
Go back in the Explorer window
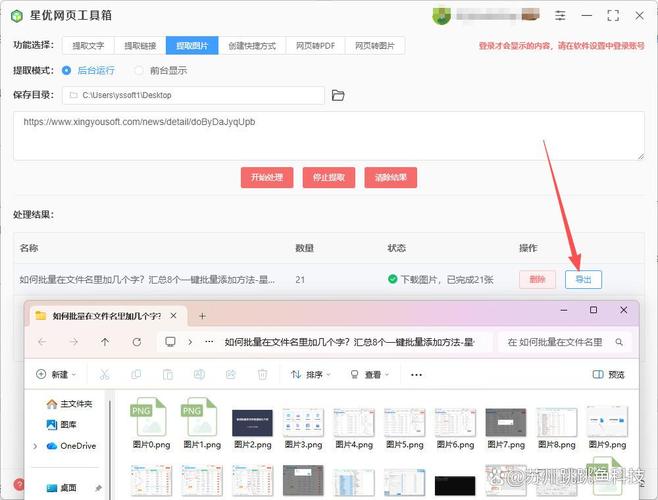pyautogui.click(x=42, y=342)
